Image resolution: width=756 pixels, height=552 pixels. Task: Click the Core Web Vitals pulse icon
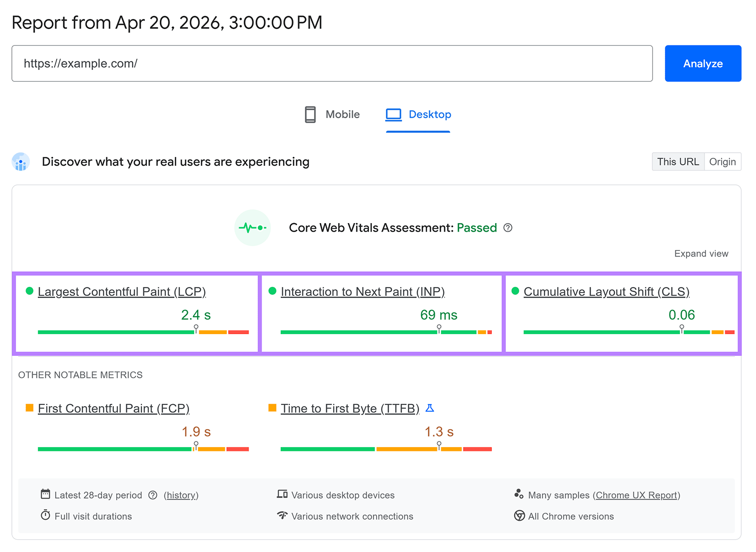point(252,228)
